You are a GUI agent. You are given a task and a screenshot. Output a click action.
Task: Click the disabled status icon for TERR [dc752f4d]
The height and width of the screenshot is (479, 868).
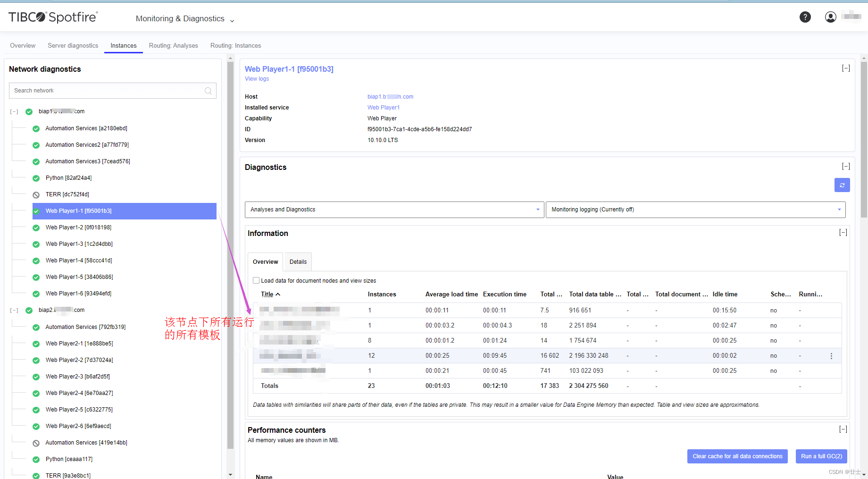click(x=36, y=194)
